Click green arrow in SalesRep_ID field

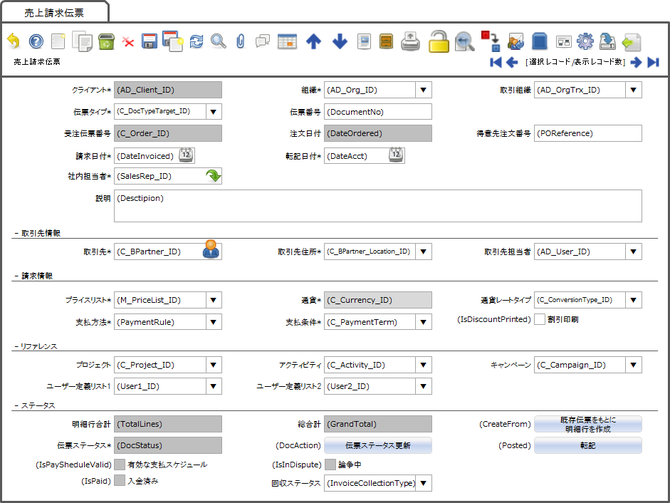(213, 176)
